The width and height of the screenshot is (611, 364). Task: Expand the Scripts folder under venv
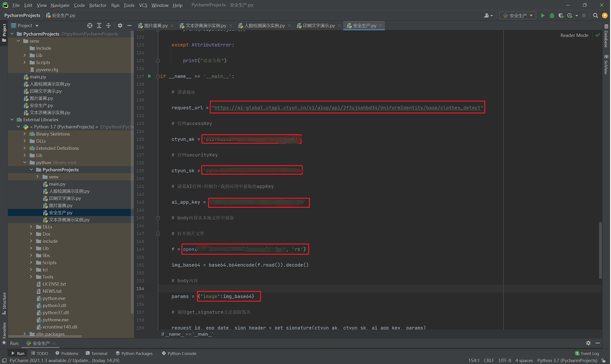(25, 63)
